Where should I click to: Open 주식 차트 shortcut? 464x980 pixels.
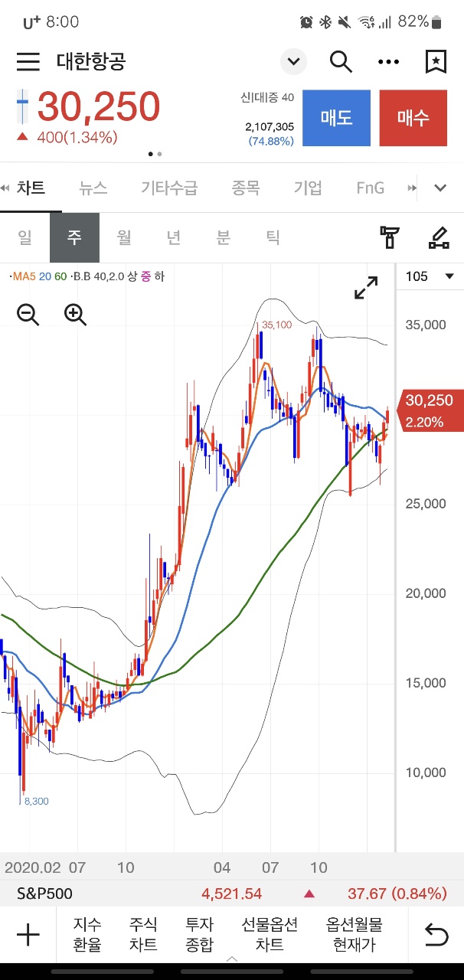pyautogui.click(x=143, y=935)
